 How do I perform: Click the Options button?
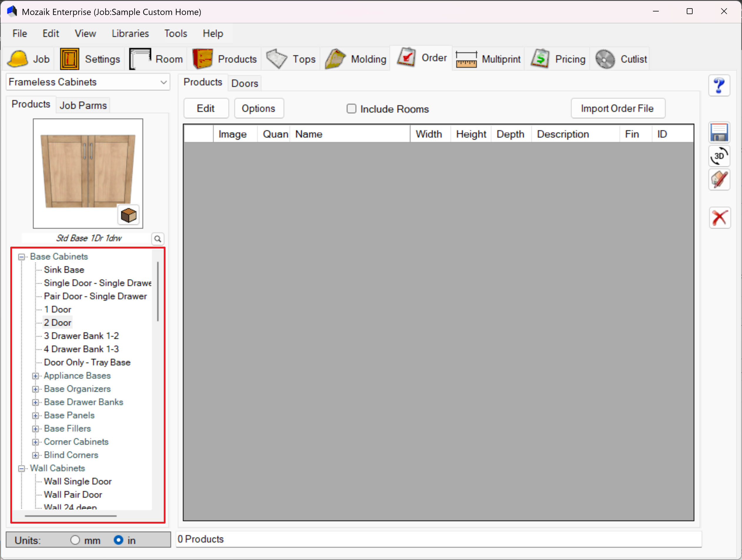[x=259, y=108]
